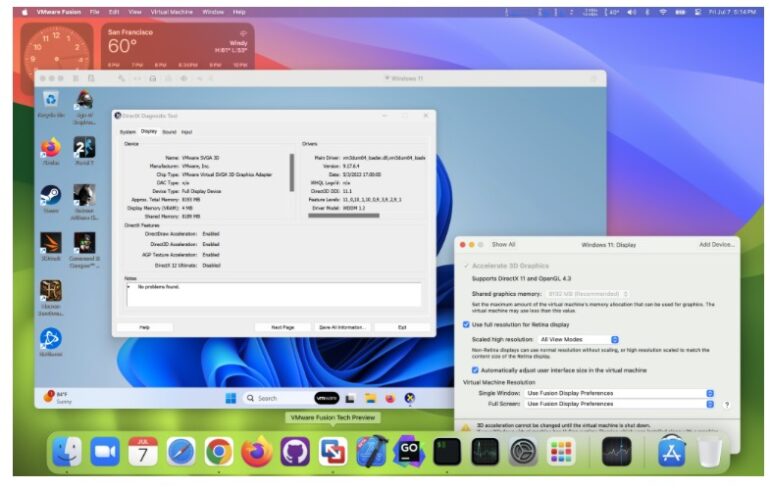Click the question mark help button
770x488 pixels.
(x=727, y=405)
